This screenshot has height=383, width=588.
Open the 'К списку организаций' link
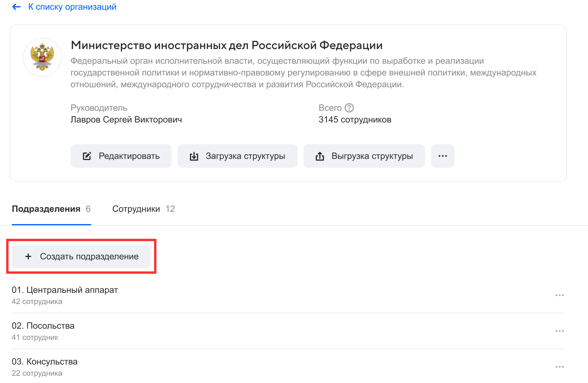click(72, 7)
